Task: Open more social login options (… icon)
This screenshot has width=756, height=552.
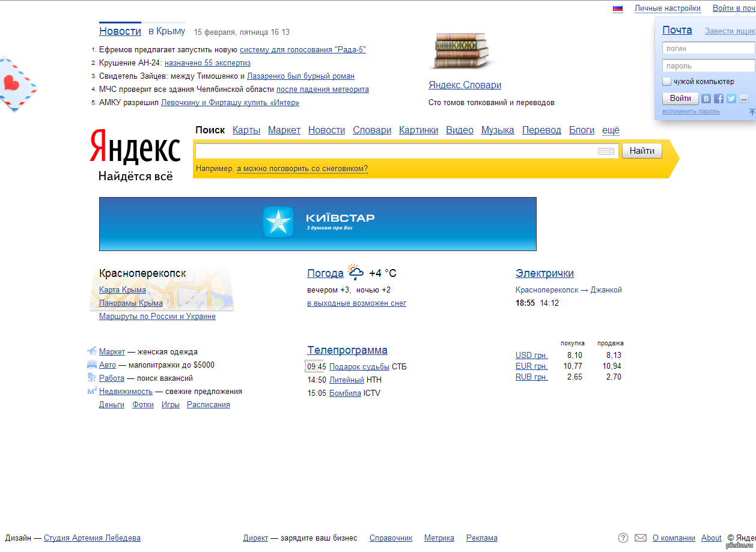Action: click(744, 99)
